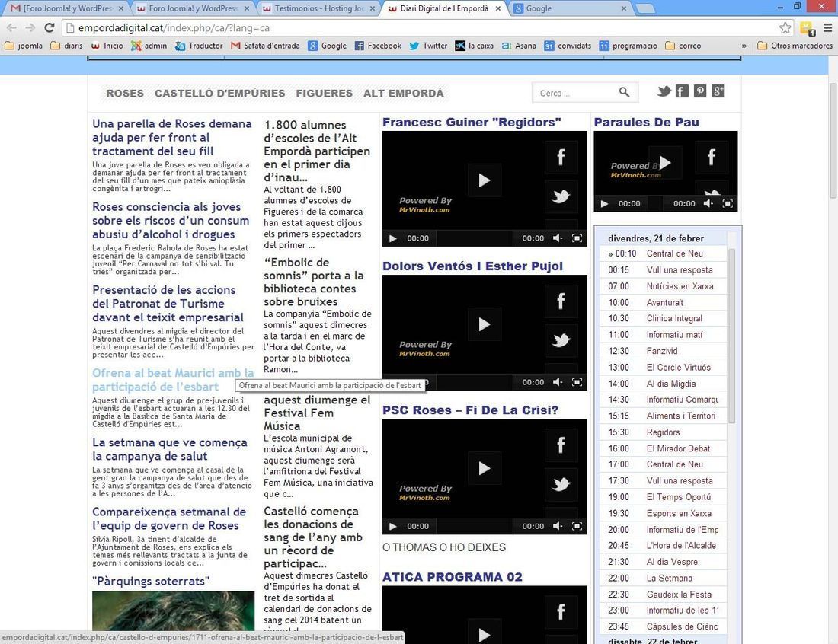Mute the PSC Roses video
The width and height of the screenshot is (838, 644).
click(x=558, y=526)
